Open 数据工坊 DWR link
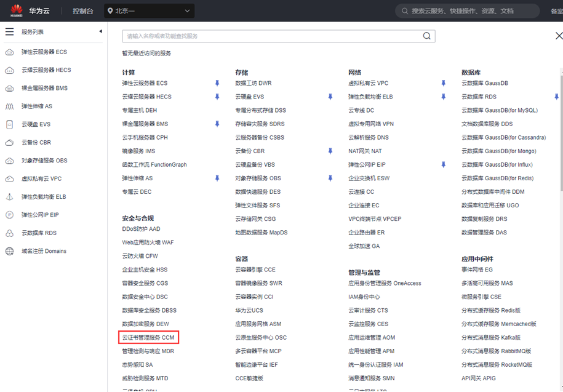 pos(254,83)
